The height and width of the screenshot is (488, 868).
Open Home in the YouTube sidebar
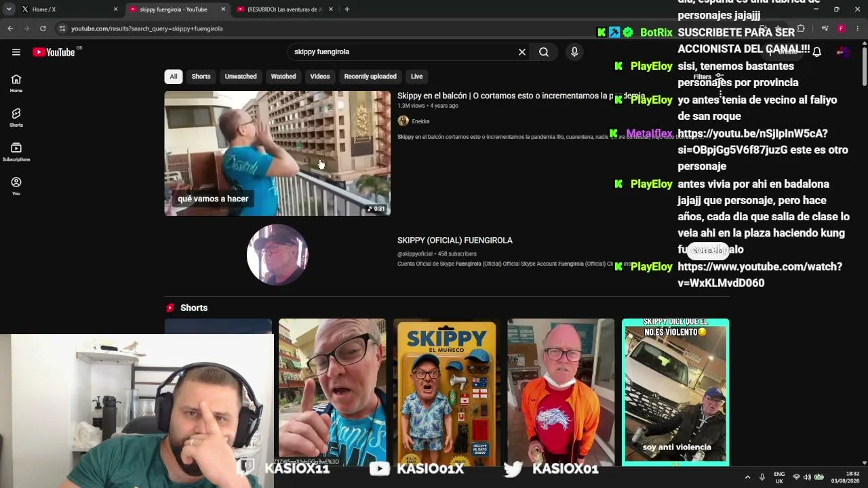pyautogui.click(x=16, y=83)
